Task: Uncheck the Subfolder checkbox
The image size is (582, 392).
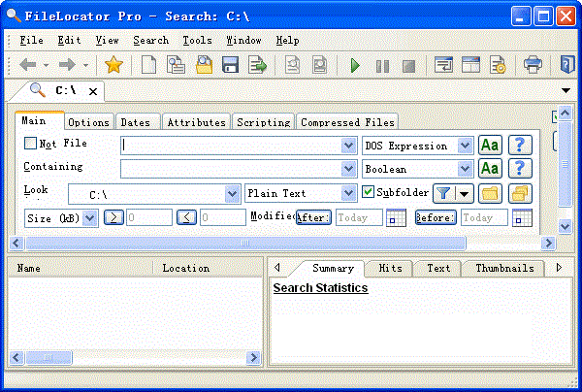Action: pyautogui.click(x=368, y=192)
